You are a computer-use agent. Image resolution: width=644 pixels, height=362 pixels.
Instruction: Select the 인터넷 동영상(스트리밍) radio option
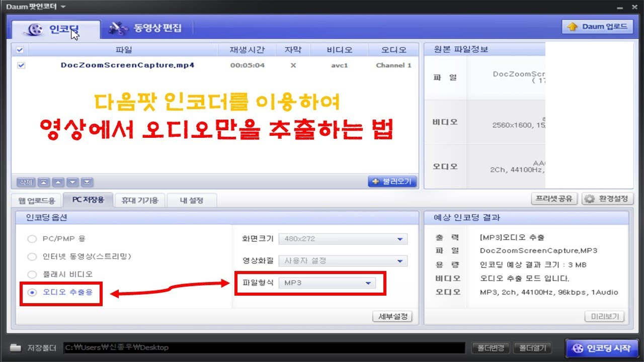pos(32,257)
